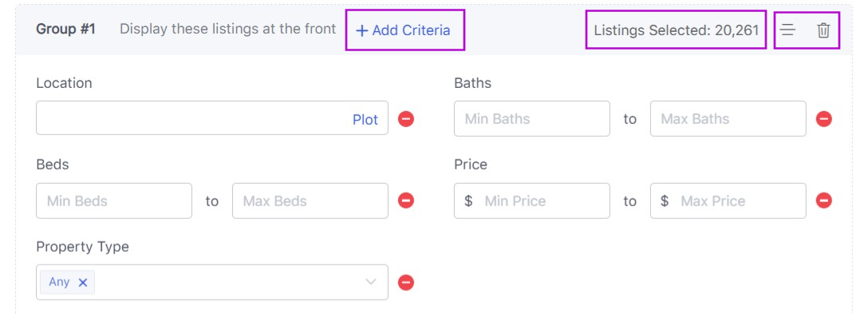The width and height of the screenshot is (868, 314).
Task: Click the reorder lines icon beside trash
Action: click(x=787, y=30)
